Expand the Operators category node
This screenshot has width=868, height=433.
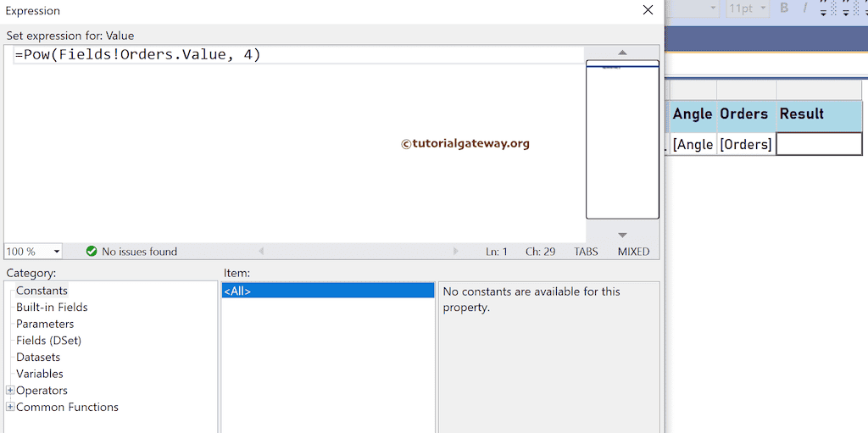point(10,391)
